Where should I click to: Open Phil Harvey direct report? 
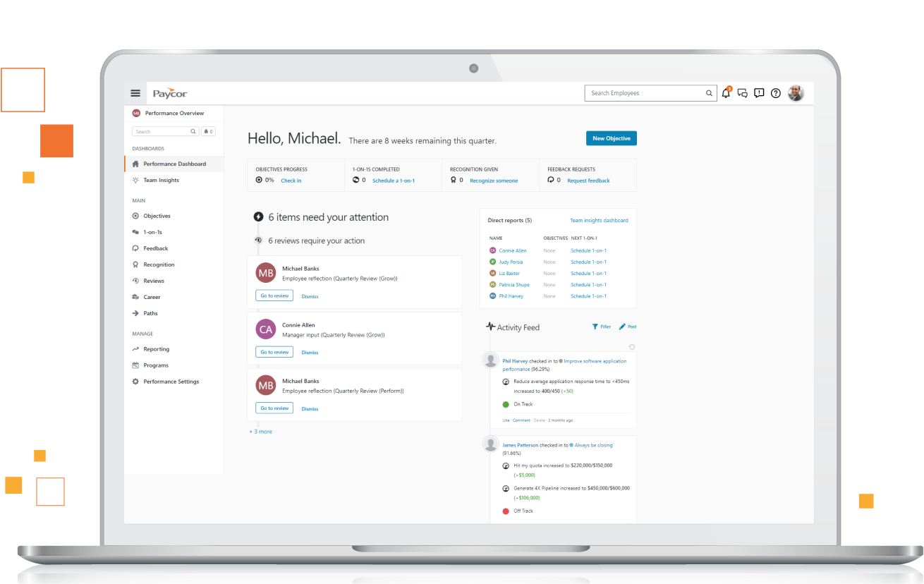coord(511,296)
